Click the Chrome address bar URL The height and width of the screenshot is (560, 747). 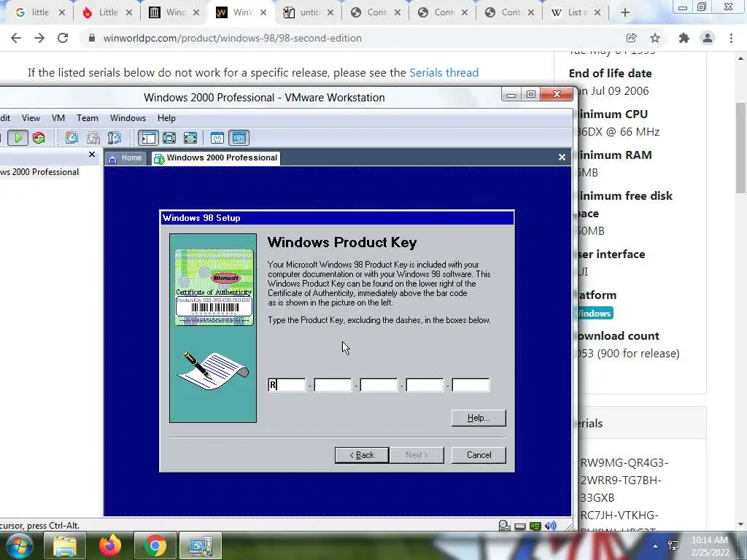tap(233, 38)
